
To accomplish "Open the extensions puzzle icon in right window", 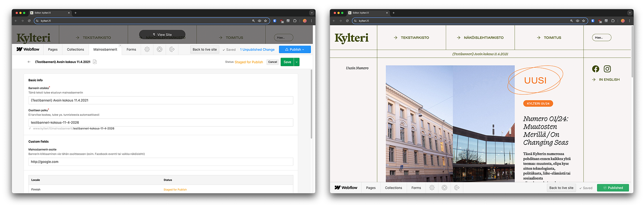I will point(613,21).
